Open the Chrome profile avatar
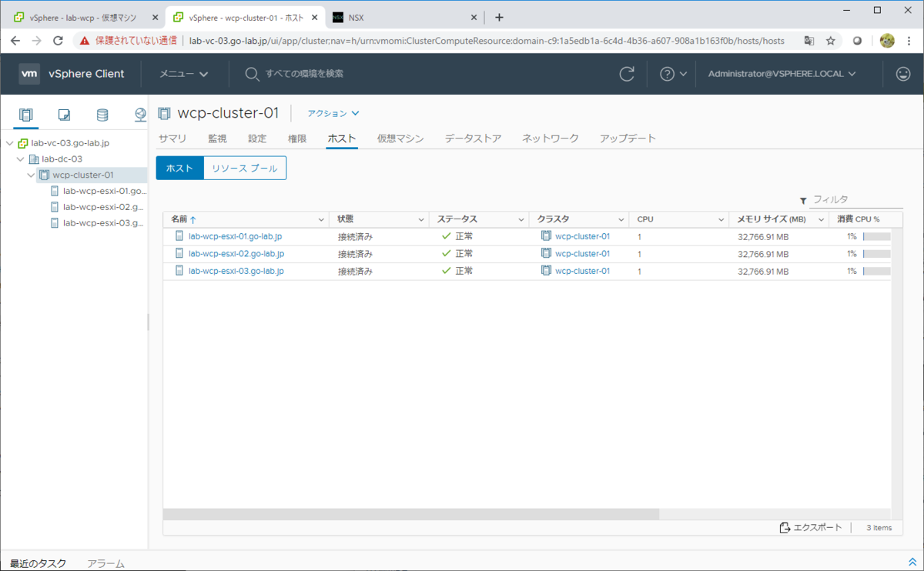Screen dimensions: 924x571 point(887,41)
